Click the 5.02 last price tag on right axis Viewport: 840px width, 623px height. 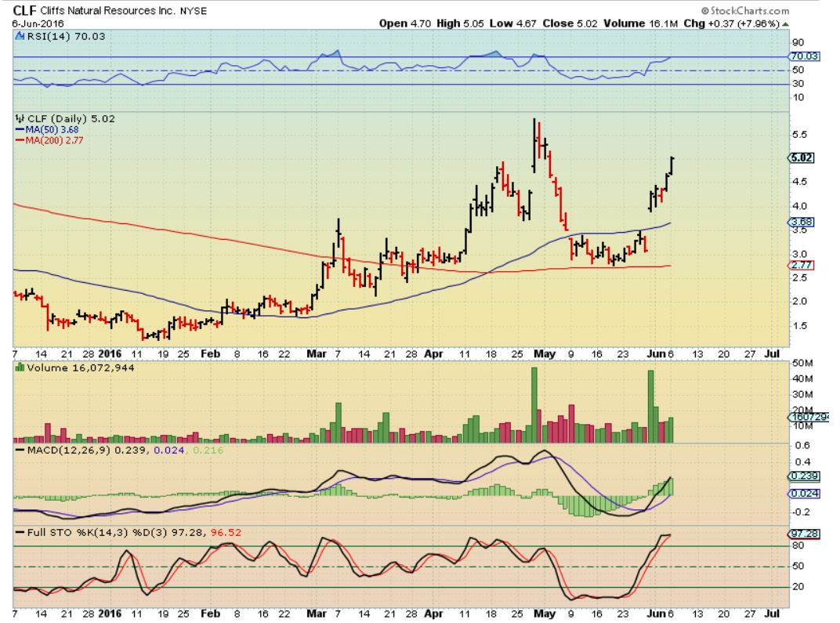(802, 158)
